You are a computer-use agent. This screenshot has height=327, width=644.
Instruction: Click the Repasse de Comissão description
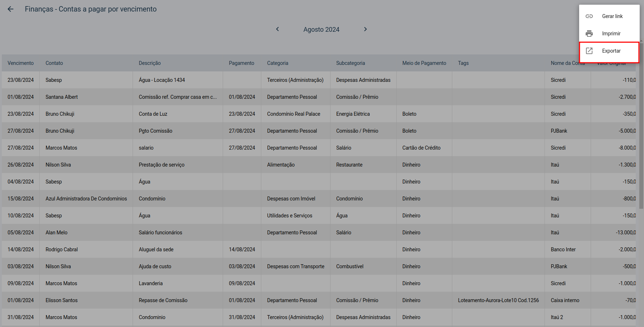163,300
